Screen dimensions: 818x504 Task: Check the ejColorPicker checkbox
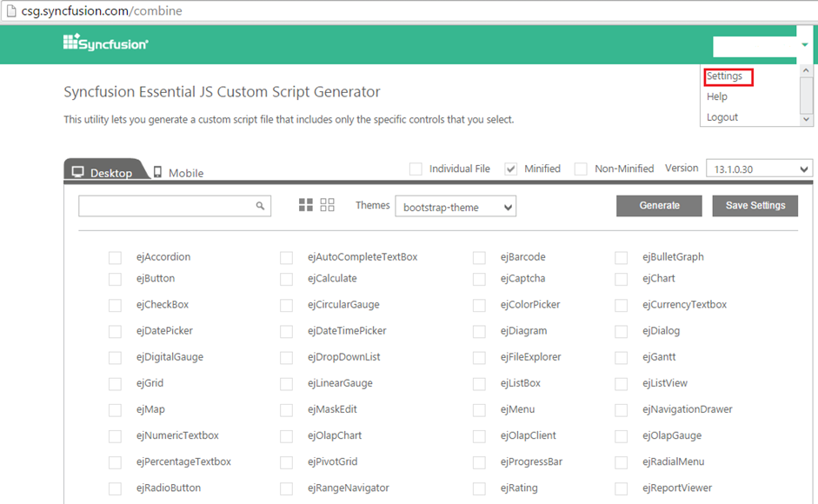(479, 305)
